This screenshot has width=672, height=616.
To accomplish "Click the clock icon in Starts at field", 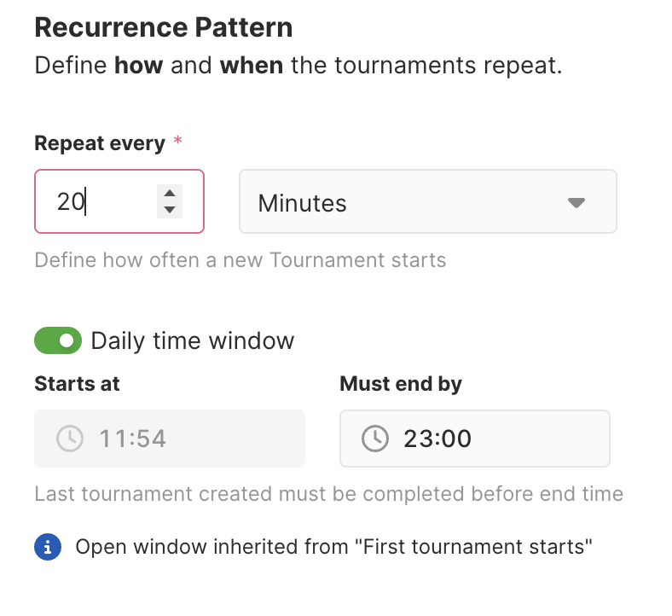I will click(x=70, y=439).
